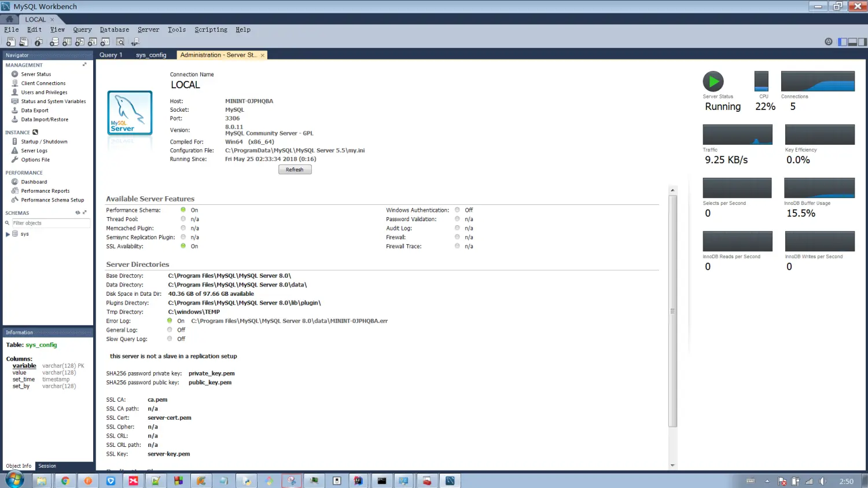
Task: Open Status and System Variables
Action: pos(53,101)
